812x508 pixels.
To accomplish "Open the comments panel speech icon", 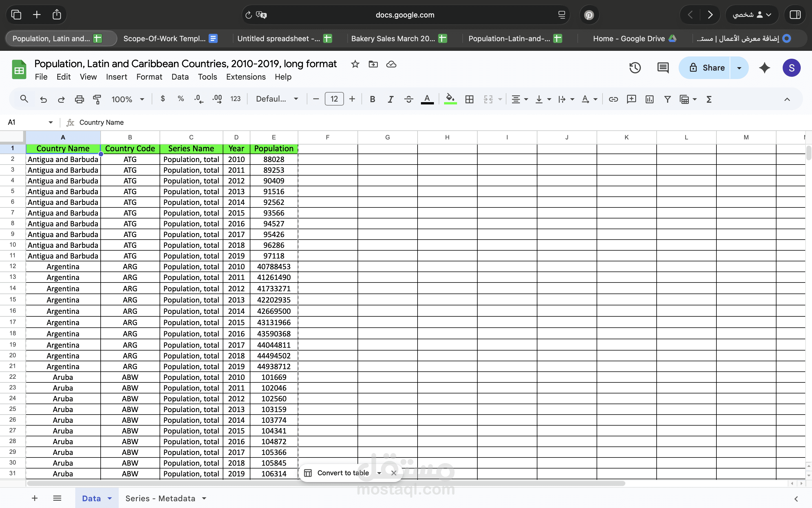I will pyautogui.click(x=663, y=68).
